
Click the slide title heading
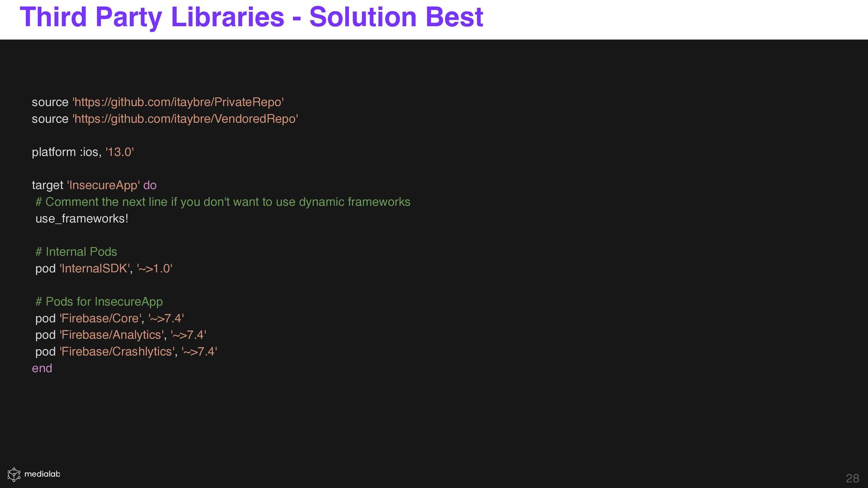coord(251,17)
